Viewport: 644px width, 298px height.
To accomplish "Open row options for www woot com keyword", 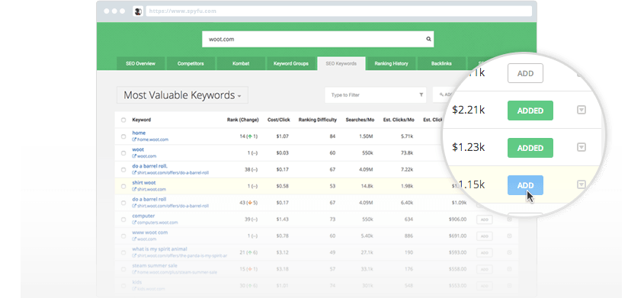I will (509, 236).
